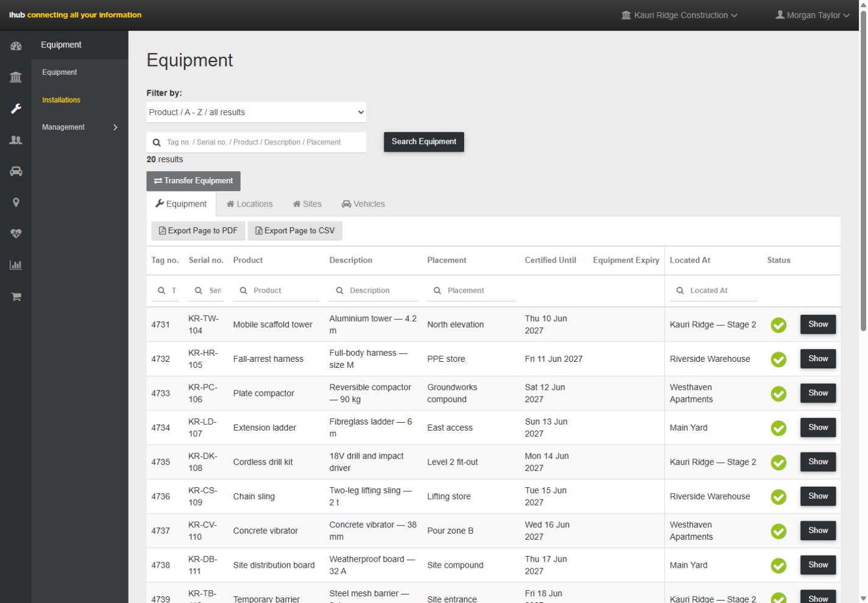Open the heartbeat health sidebar icon
This screenshot has height=603, width=868.
[16, 233]
